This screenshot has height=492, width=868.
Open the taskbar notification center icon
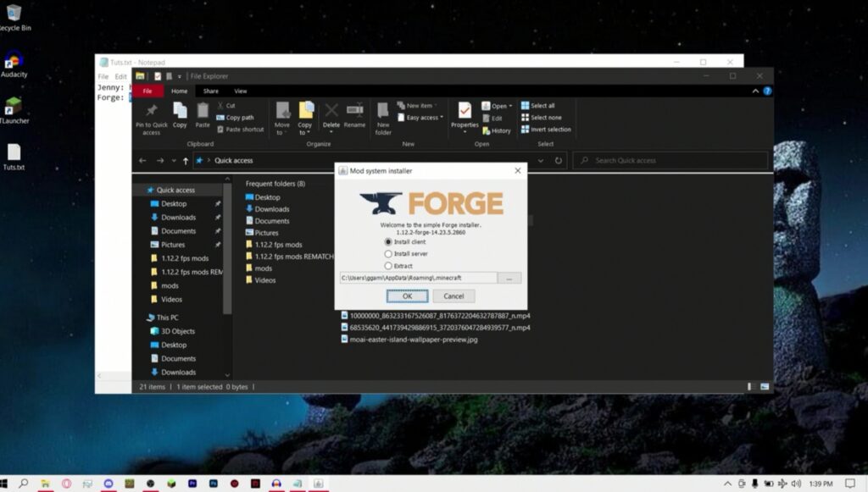(850, 484)
